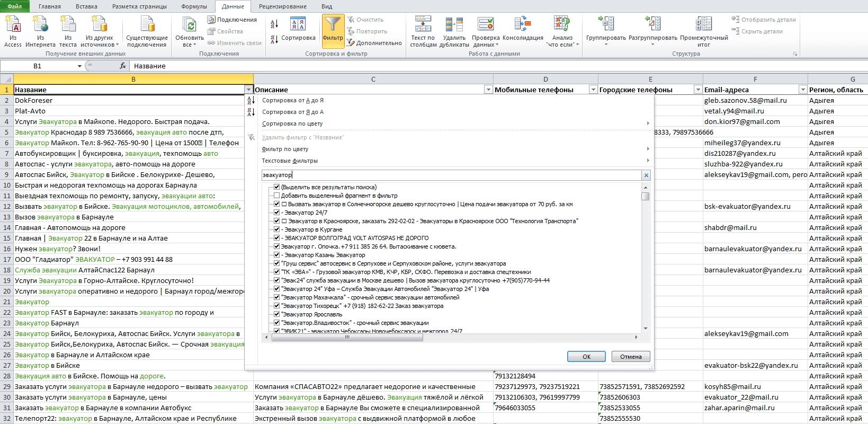Open Подключения list
The image size is (868, 424).
point(232,20)
